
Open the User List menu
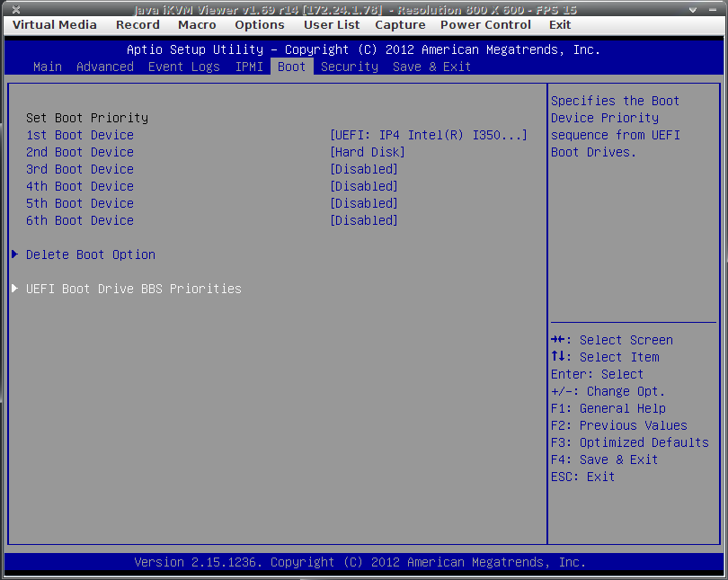(332, 25)
